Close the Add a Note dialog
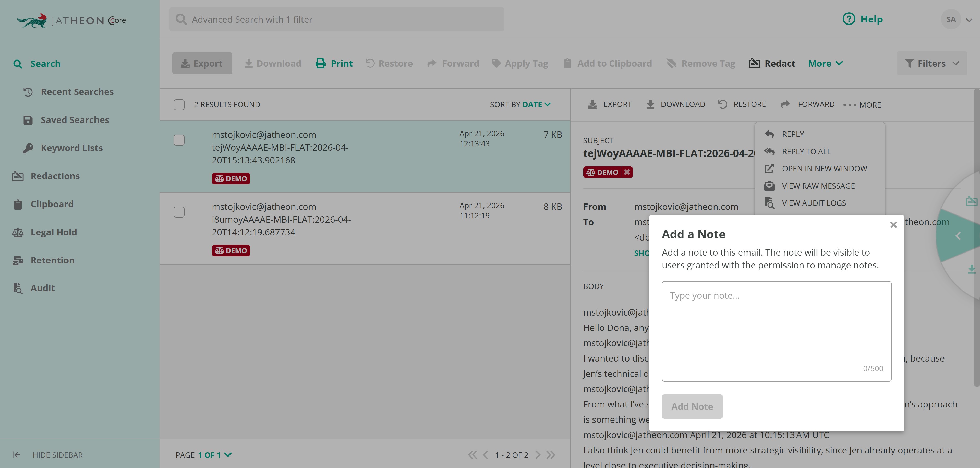The height and width of the screenshot is (468, 980). point(894,225)
